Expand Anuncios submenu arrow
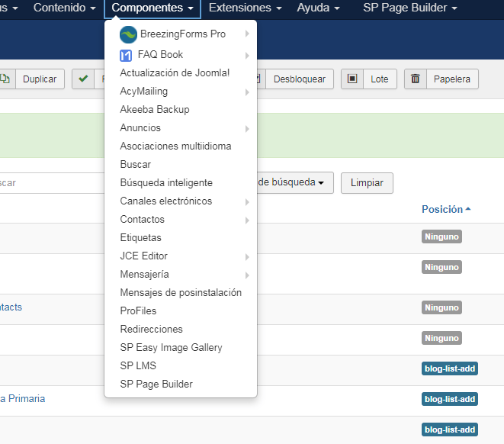The image size is (504, 444). coord(247,129)
